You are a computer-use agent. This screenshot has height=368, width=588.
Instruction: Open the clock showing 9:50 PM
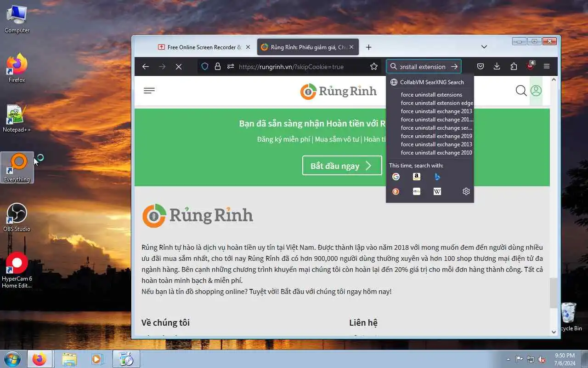point(565,359)
